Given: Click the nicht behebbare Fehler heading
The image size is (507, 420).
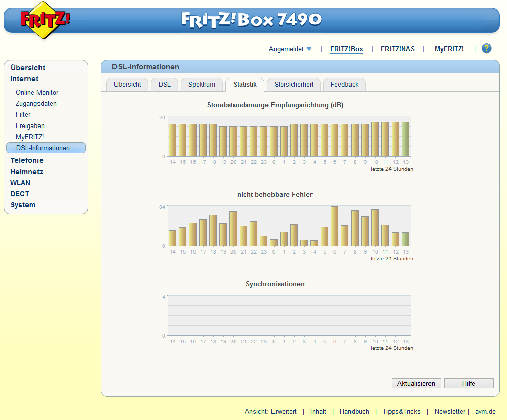Looking at the screenshot, I should (275, 194).
